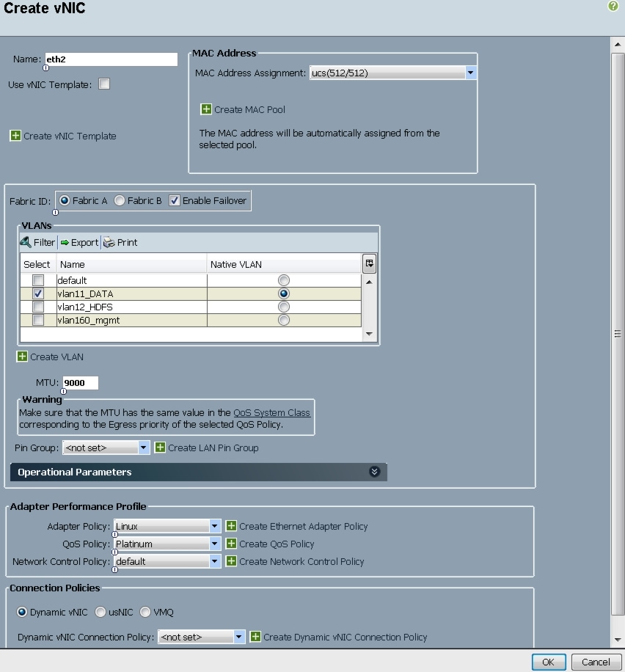Click the green plus for Create MAC Pool

pos(206,109)
